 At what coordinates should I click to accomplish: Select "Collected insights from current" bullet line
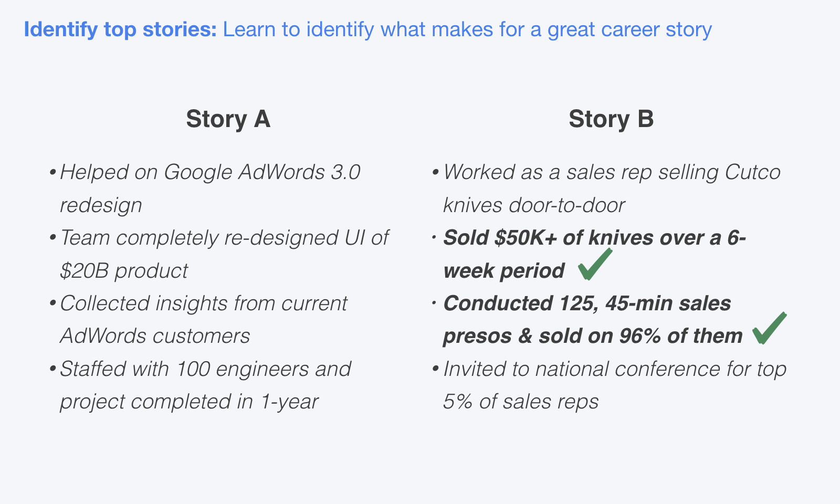pyautogui.click(x=203, y=303)
